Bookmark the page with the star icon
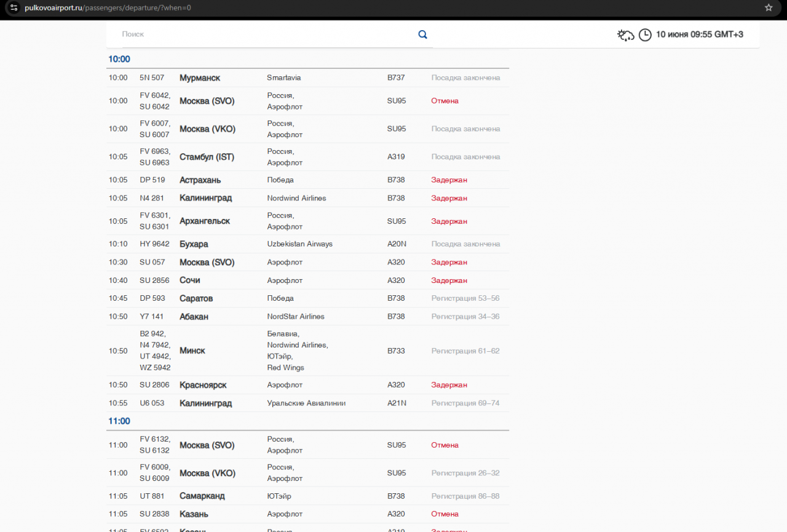This screenshot has height=532, width=787. coord(769,8)
